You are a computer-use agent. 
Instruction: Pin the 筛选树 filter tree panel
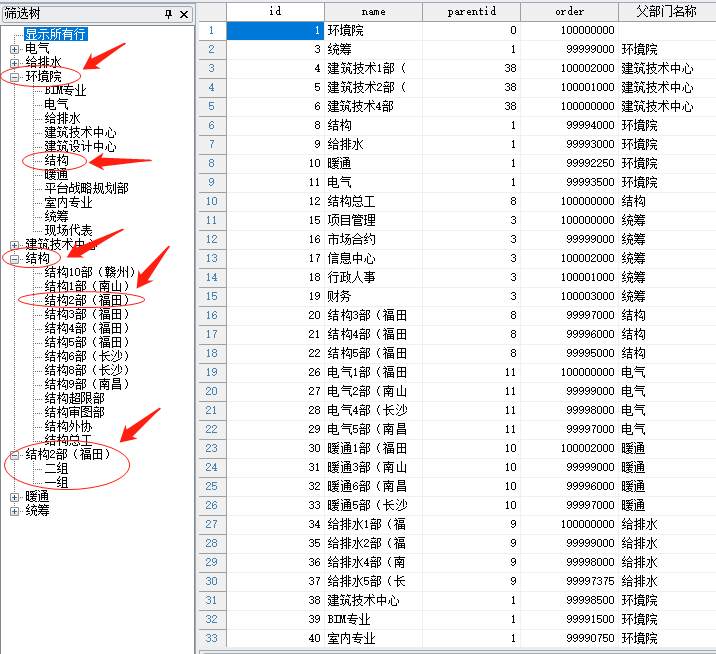coord(168,14)
